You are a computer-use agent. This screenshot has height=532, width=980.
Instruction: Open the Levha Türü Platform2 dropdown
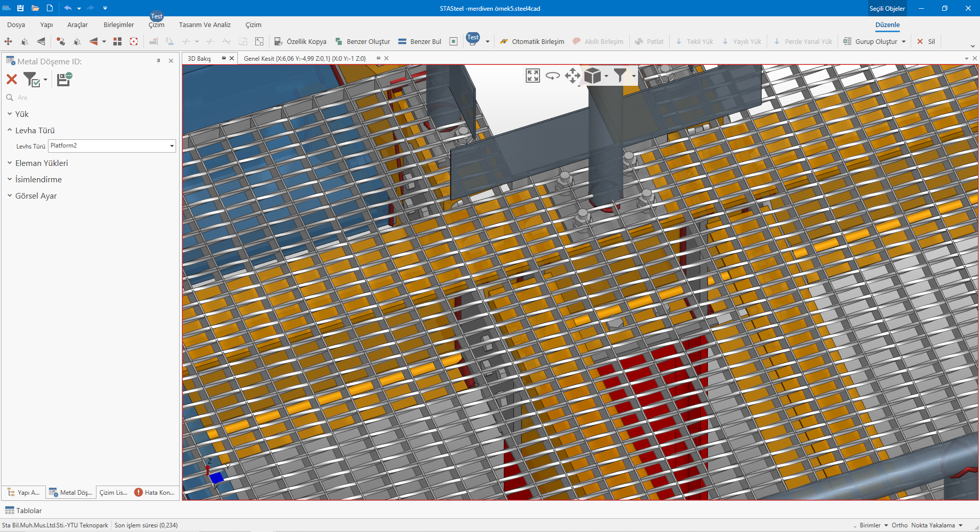coord(171,146)
